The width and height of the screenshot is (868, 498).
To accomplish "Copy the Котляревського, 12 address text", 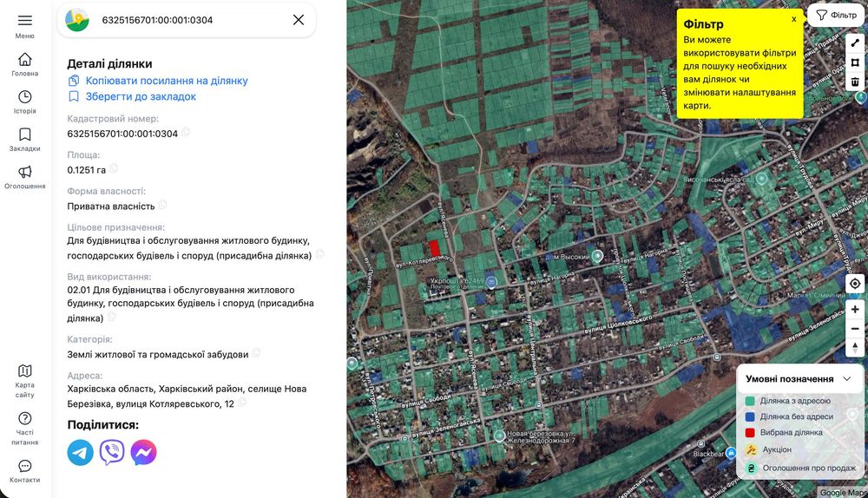I will [242, 403].
